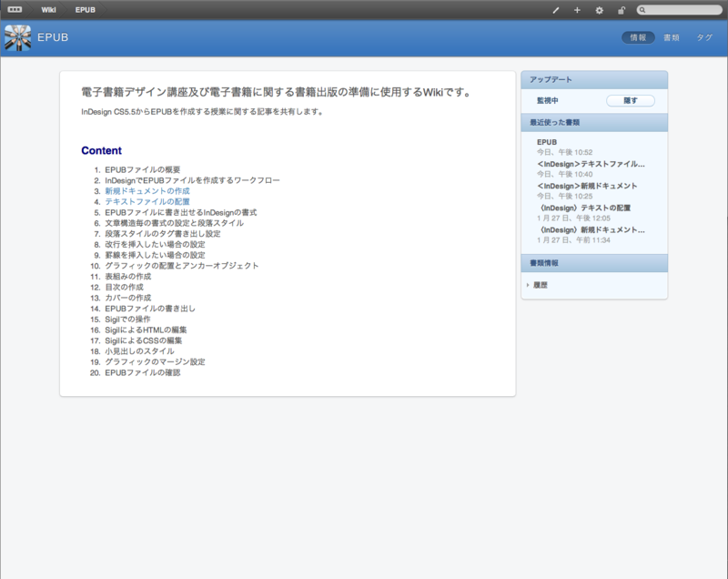
Task: Click list item カバーの作成
Action: (128, 298)
